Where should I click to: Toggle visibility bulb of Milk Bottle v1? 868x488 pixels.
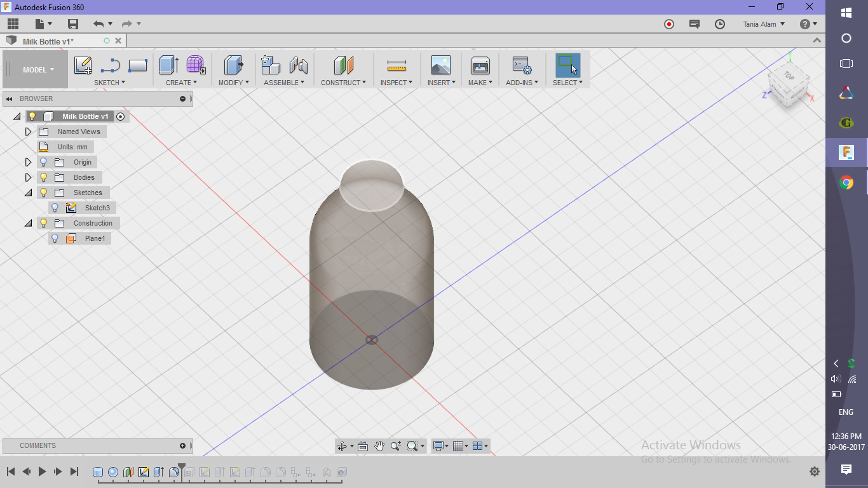(32, 116)
